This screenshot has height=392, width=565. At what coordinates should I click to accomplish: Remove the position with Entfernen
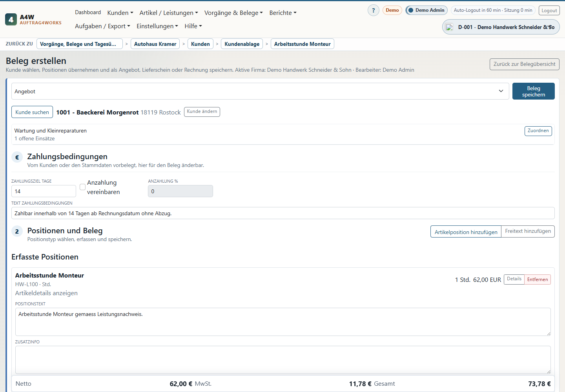tap(538, 279)
